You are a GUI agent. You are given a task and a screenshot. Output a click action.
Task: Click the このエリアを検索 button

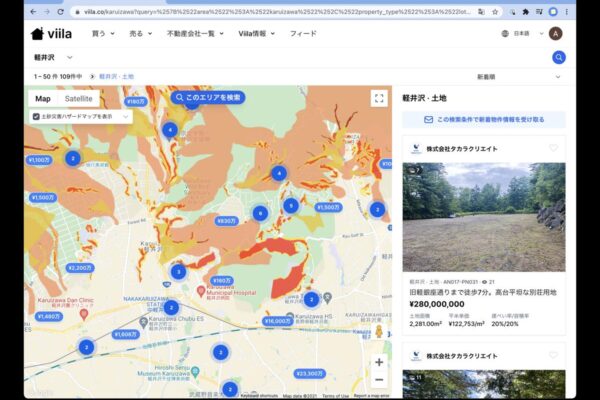pos(208,98)
